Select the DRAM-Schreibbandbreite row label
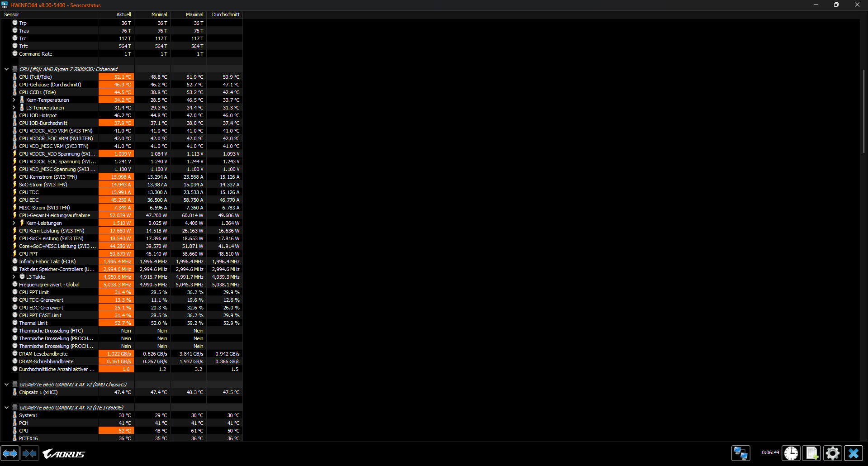 tap(46, 361)
